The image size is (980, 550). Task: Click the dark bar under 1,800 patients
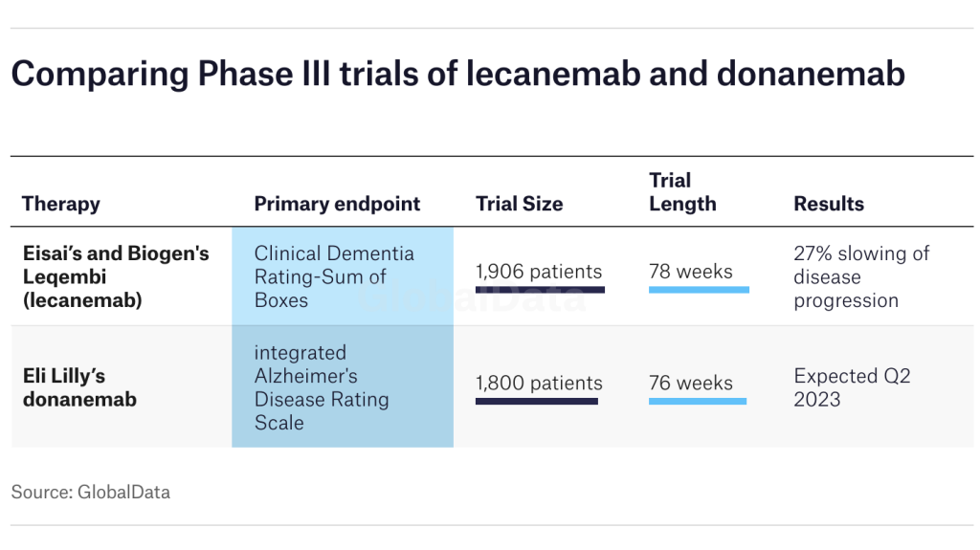pos(537,401)
